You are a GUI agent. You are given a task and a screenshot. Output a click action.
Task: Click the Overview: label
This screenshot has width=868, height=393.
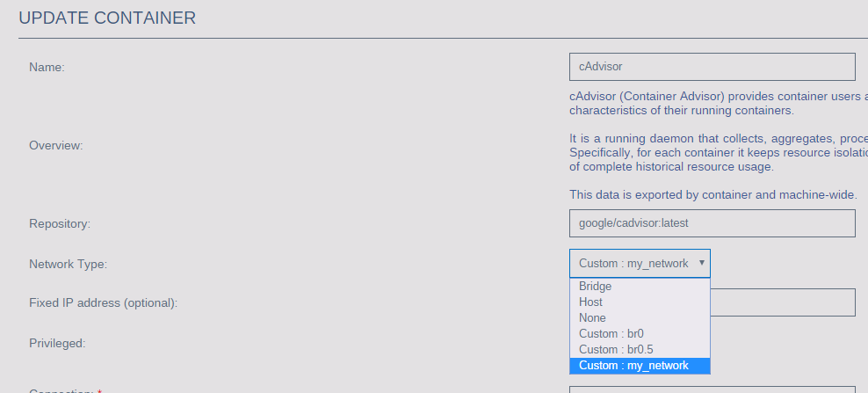(56, 146)
